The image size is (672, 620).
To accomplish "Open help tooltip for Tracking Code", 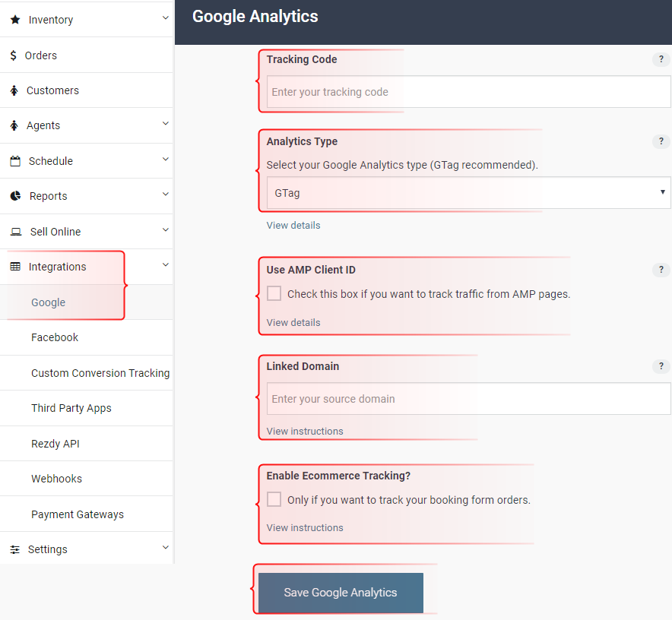I will (x=661, y=59).
